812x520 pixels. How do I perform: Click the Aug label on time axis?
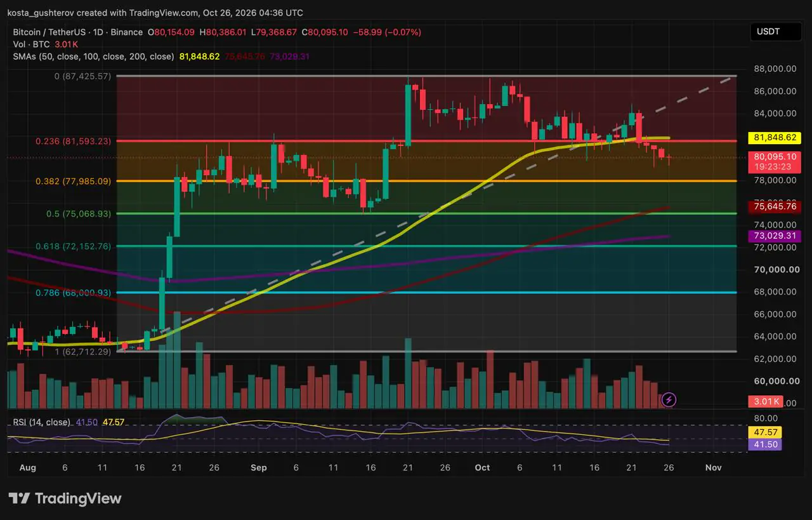pyautogui.click(x=28, y=467)
